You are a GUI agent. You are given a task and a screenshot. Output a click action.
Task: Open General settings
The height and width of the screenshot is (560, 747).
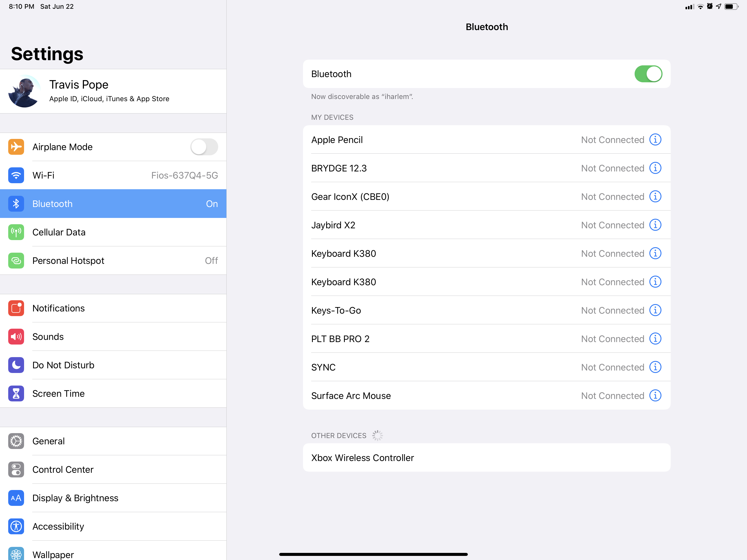coord(113,441)
